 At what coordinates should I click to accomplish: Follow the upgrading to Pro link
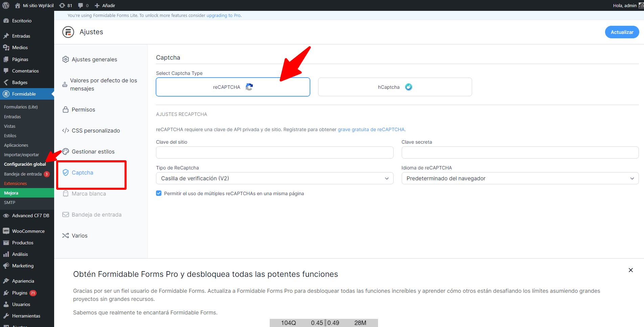tap(223, 16)
